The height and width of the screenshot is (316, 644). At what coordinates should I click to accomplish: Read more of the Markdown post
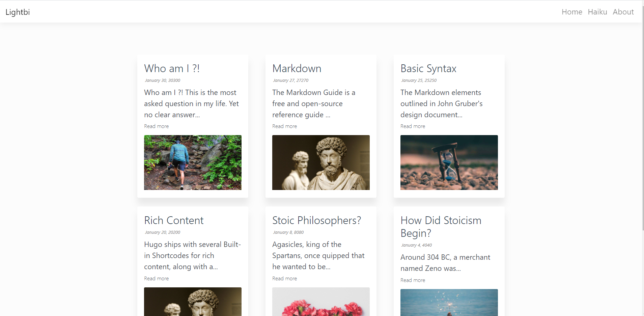tap(284, 126)
